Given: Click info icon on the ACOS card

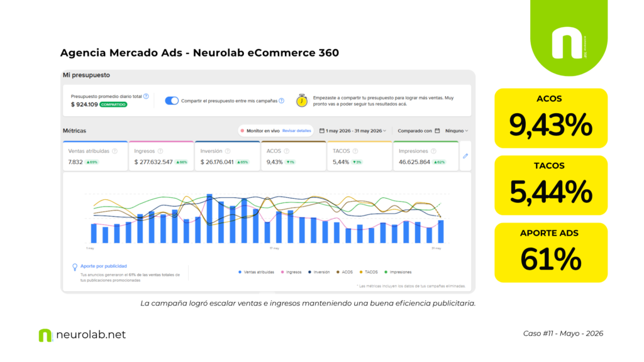Looking at the screenshot, I should [287, 151].
